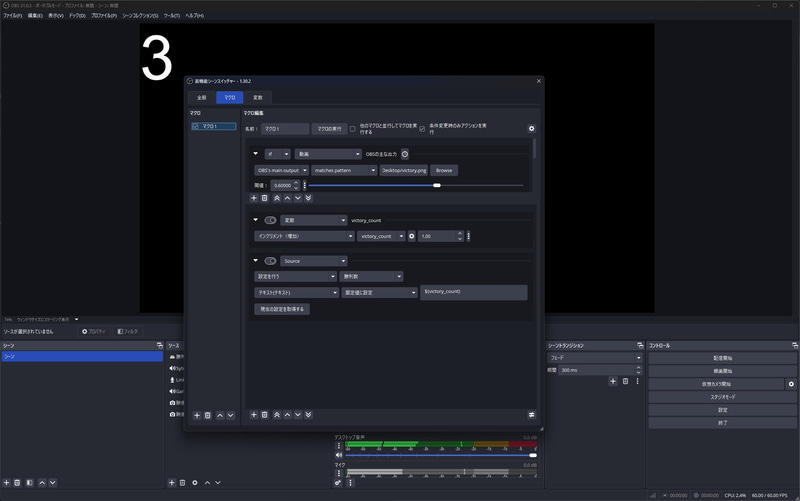The height and width of the screenshot is (501, 800).
Task: Open the Source action type dropdown
Action: pos(314,261)
